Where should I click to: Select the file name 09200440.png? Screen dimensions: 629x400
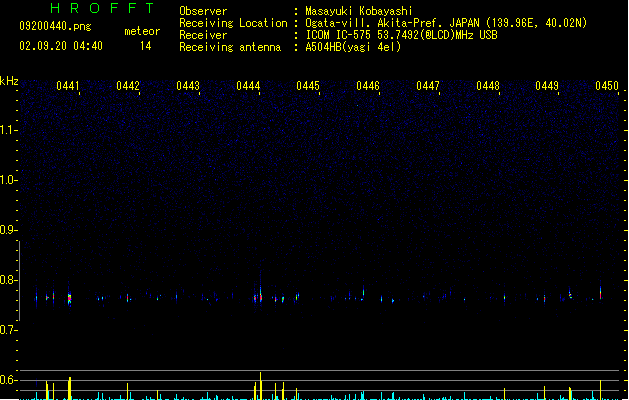55,26
